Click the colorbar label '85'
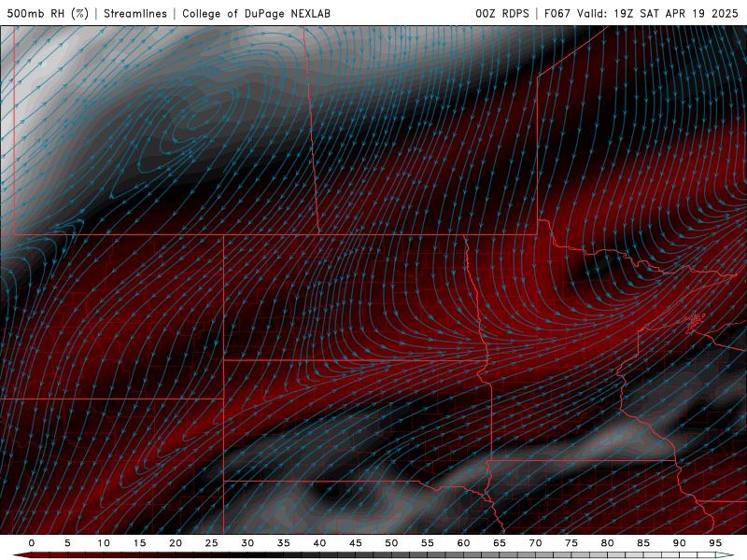Viewport: 747px width, 560px height. click(643, 543)
